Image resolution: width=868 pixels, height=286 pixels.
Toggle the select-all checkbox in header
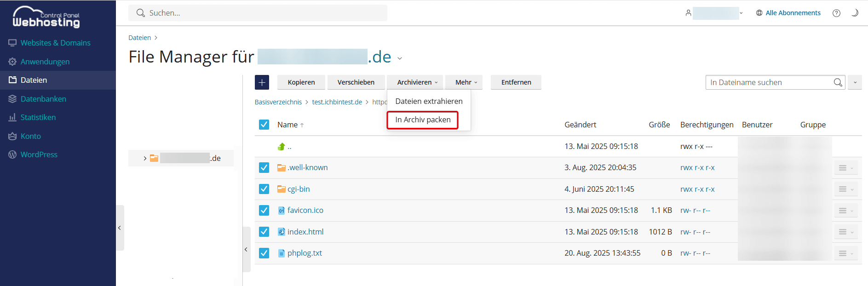click(x=264, y=125)
